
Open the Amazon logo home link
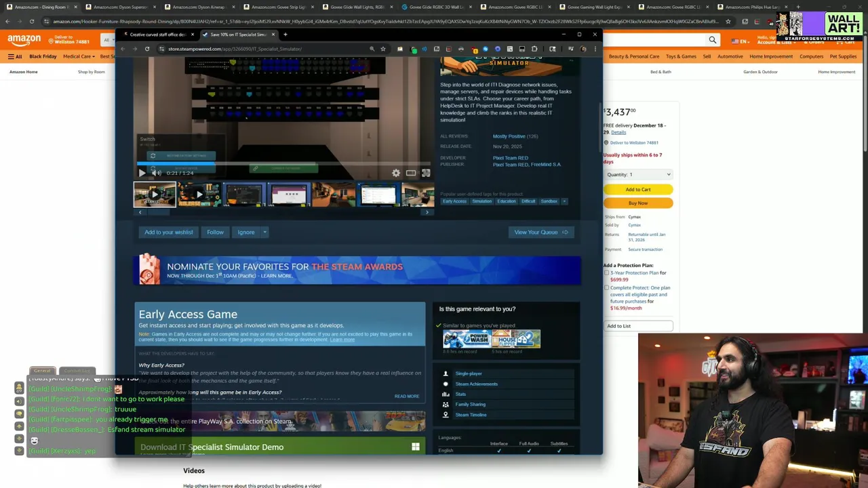(x=24, y=40)
